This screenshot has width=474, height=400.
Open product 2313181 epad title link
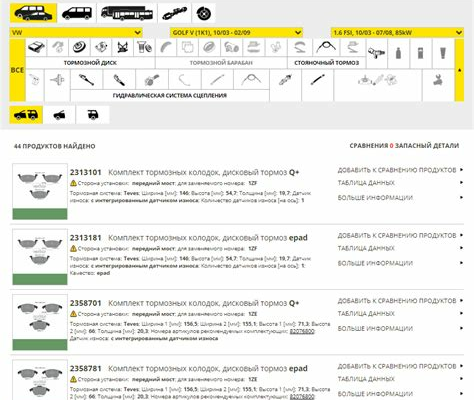(x=189, y=238)
